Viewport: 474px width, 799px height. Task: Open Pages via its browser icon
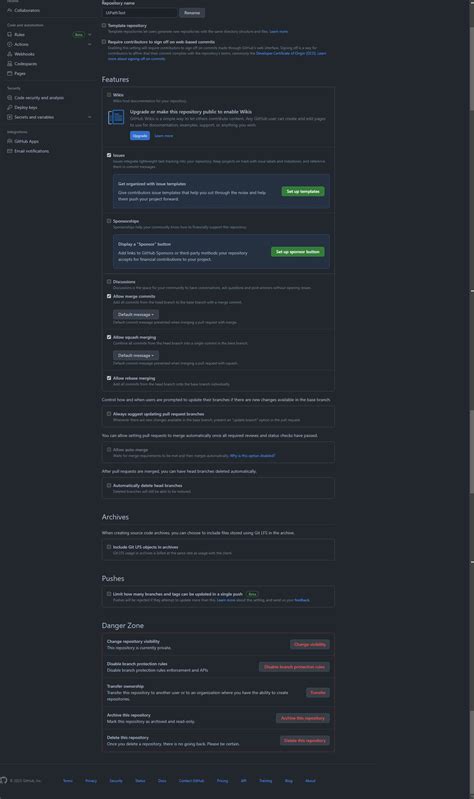coord(10,73)
